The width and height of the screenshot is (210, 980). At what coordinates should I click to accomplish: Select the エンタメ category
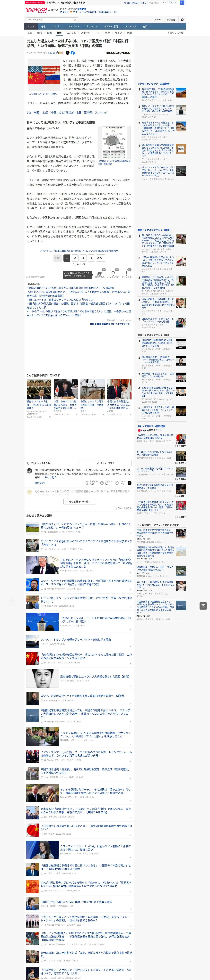coord(71,33)
